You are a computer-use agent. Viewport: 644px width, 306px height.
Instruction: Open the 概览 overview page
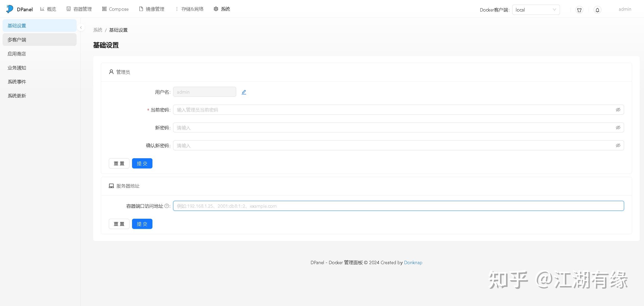[x=51, y=9]
